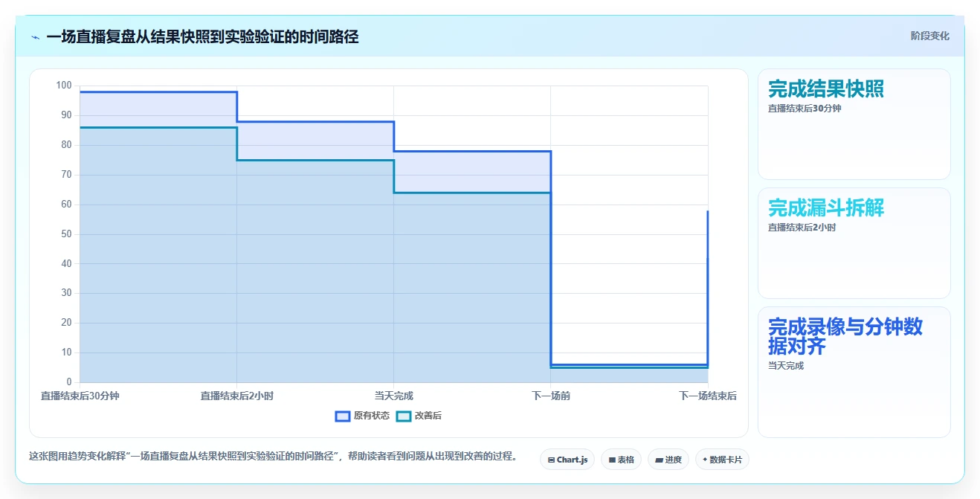
Task: Click the x-axis label 直播结束后30分钟
Action: [x=80, y=396]
